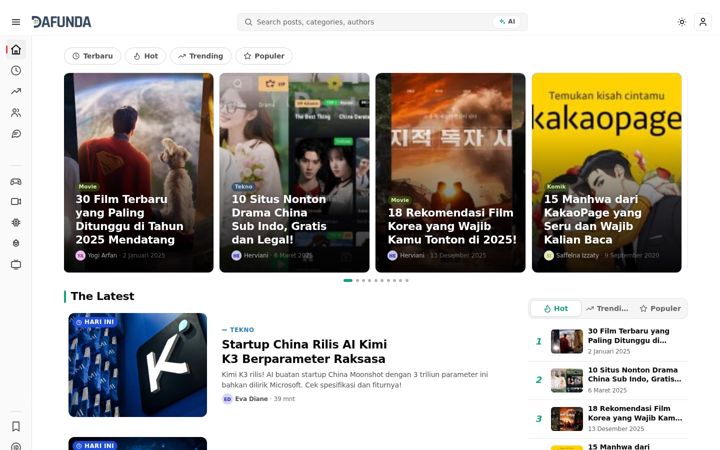This screenshot has height=450, width=720.
Task: Open the chip tech category icon in sidebar
Action: tap(16, 222)
